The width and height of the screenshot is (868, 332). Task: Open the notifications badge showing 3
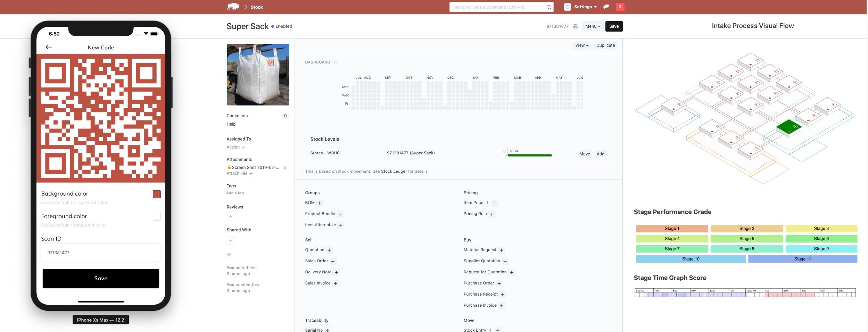click(620, 7)
